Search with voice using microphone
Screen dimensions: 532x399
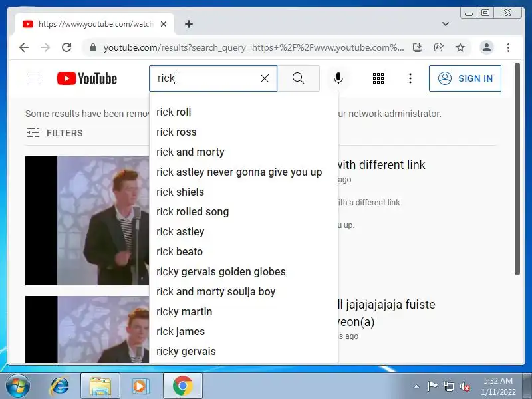[x=338, y=78]
